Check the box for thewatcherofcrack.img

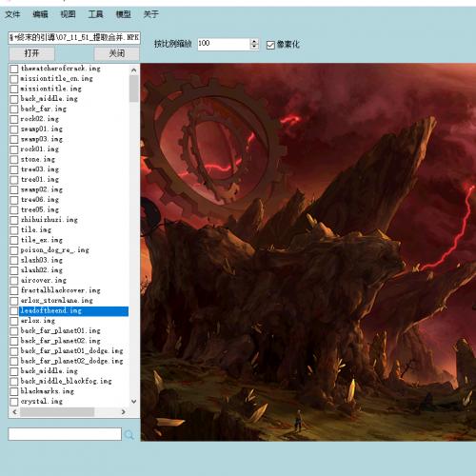pos(14,69)
